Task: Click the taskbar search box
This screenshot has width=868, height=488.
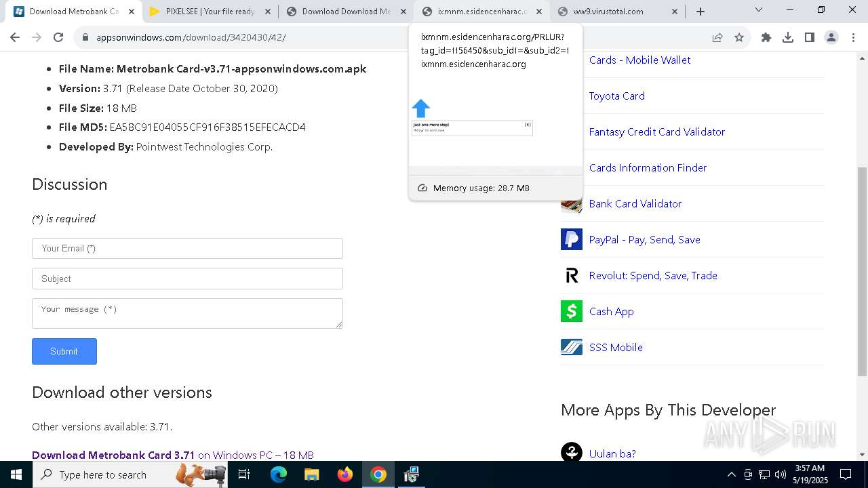Action: [131, 474]
